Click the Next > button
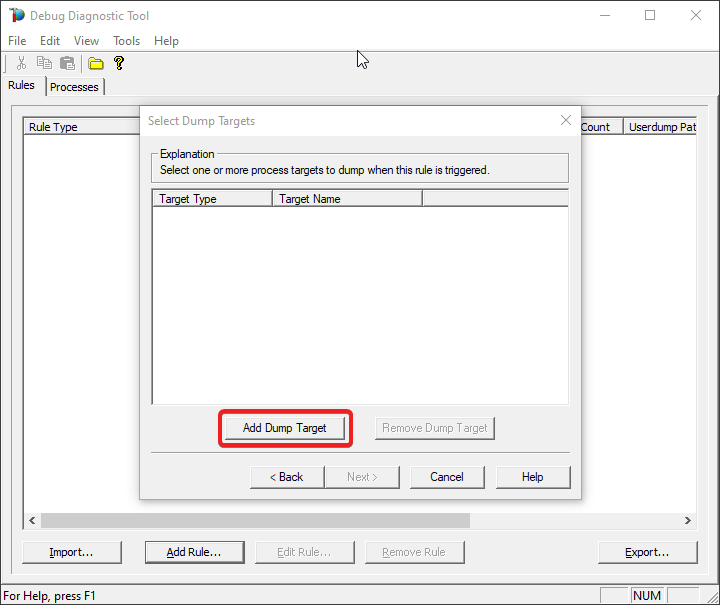720x605 pixels. click(362, 477)
